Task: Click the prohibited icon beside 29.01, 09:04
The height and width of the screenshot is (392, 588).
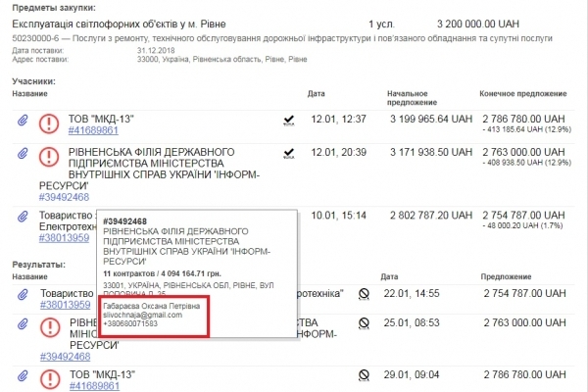Action: [364, 374]
